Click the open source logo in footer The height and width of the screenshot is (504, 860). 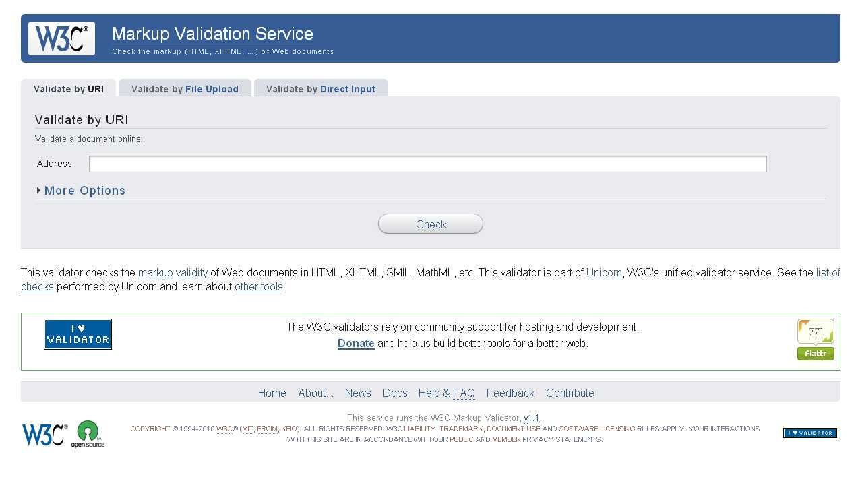click(x=88, y=435)
